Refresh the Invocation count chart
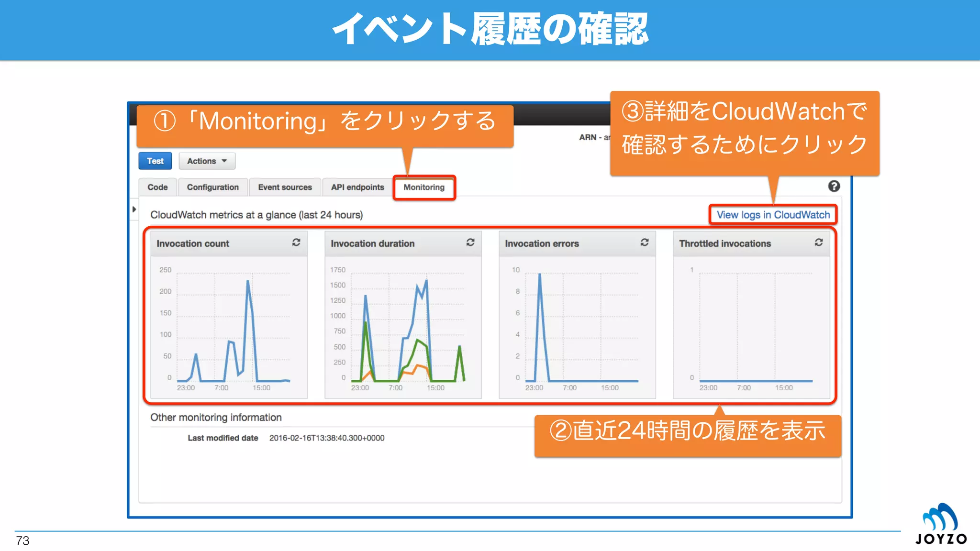Image resolution: width=980 pixels, height=551 pixels. 296,242
